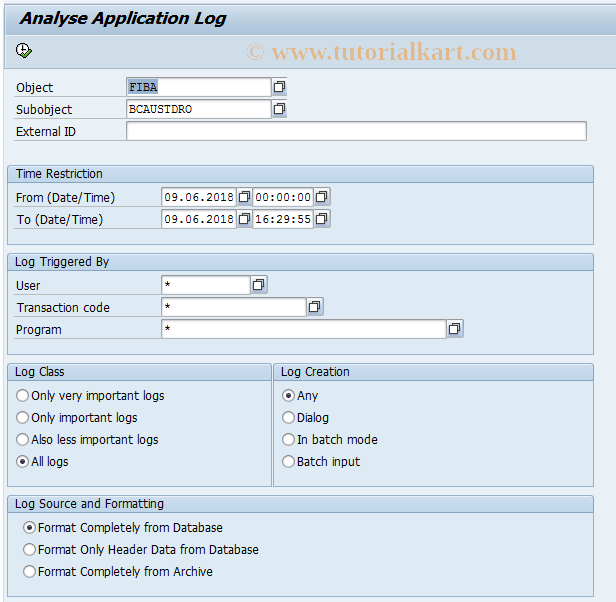Click the Transaction code input field
Viewport: 616px width, 602px height.
[x=234, y=307]
